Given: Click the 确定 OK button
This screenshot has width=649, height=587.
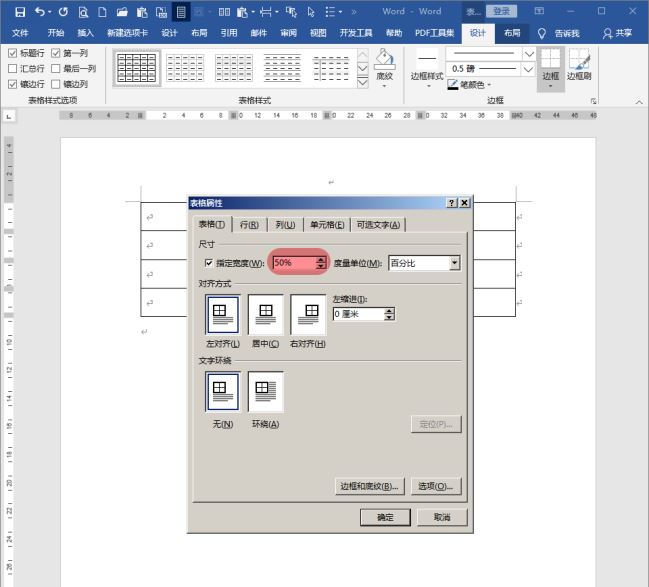Looking at the screenshot, I should [x=385, y=517].
